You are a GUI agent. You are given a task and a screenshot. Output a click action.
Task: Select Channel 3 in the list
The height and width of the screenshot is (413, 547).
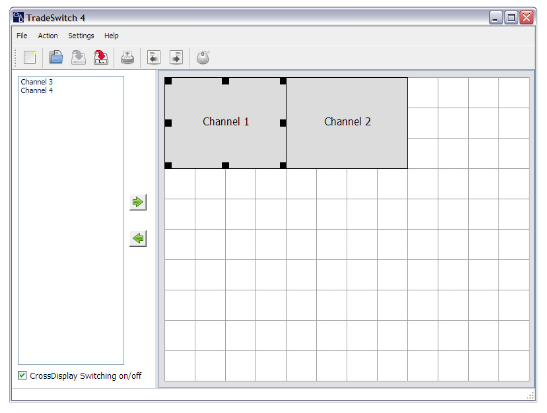point(37,82)
